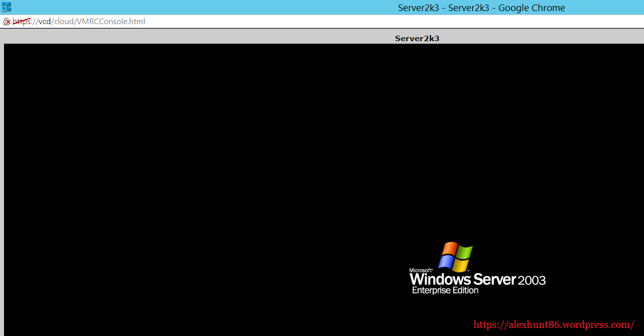This screenshot has width=644, height=336.
Task: Click the "Server2k3" console heading
Action: pos(417,38)
